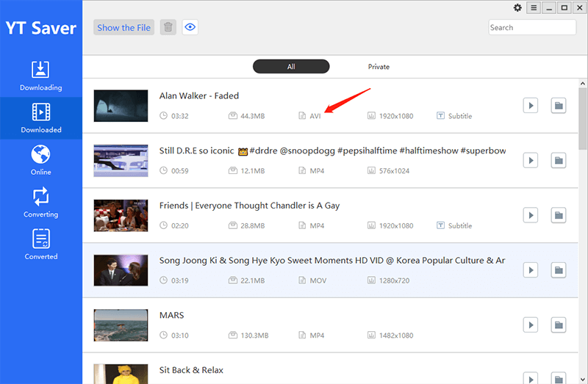Play Still D.R.E so iconic video
The image size is (588, 384).
pos(531,160)
